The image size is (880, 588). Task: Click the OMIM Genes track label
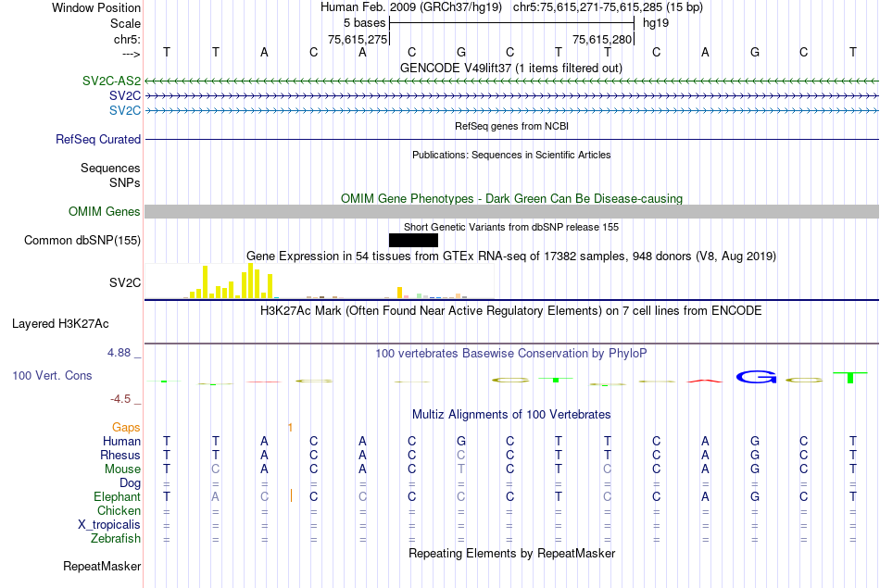(104, 211)
